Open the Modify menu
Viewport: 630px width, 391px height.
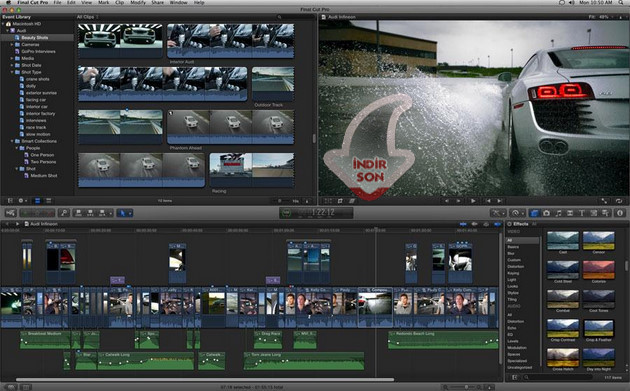point(138,2)
